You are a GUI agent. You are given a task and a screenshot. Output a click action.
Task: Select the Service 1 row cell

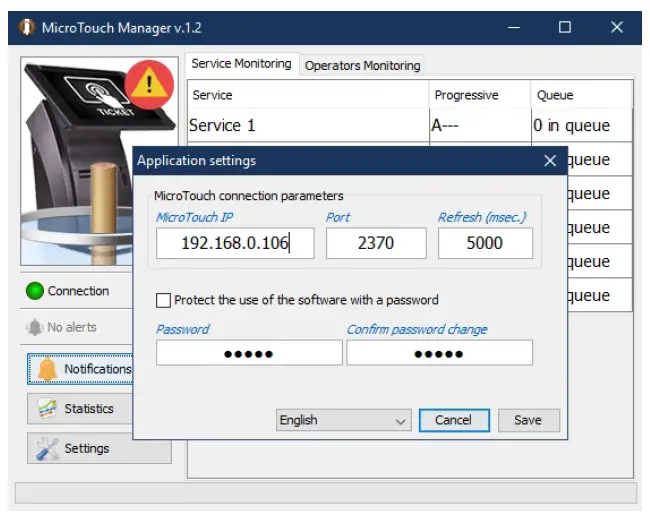click(x=308, y=125)
